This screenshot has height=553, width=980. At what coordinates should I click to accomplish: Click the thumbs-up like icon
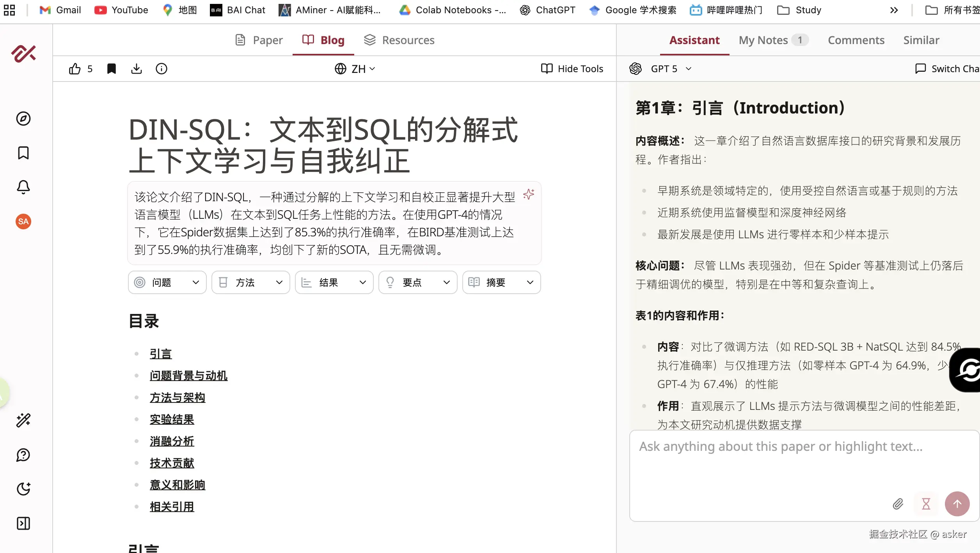(75, 69)
